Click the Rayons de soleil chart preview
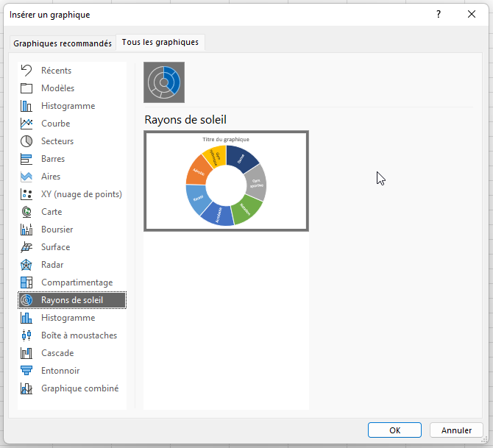The image size is (493, 448). pos(226,181)
